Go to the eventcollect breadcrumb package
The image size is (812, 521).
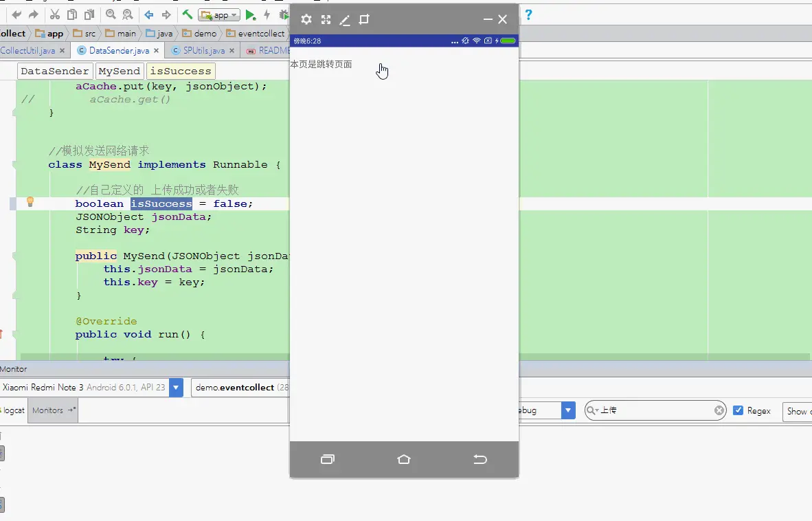pos(256,34)
